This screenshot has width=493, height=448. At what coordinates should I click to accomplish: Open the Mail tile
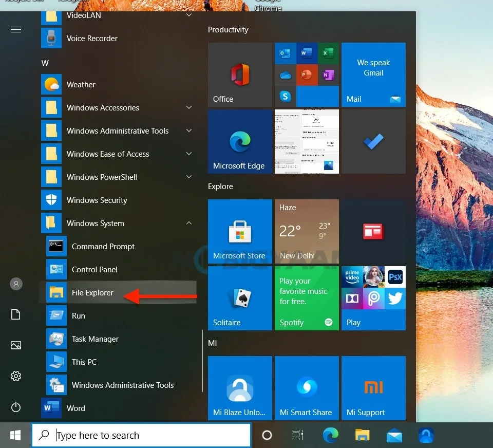tap(373, 75)
